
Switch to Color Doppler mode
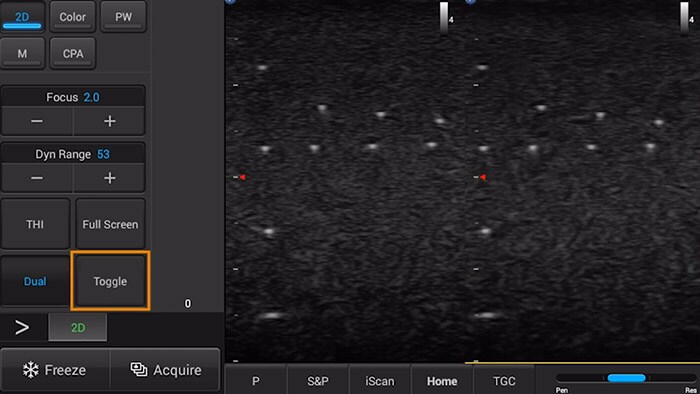[73, 17]
